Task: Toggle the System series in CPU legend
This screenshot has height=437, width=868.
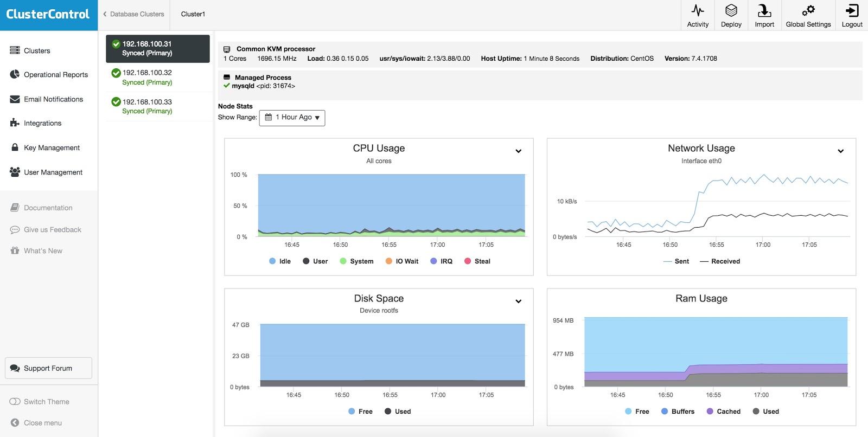Action: (356, 261)
